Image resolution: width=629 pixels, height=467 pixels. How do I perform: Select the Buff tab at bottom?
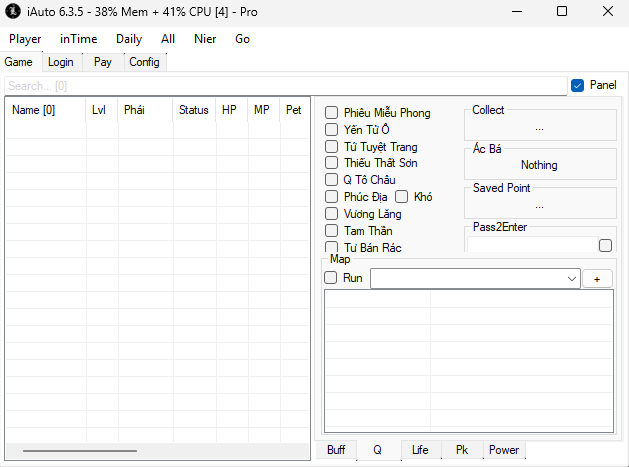[x=336, y=450]
